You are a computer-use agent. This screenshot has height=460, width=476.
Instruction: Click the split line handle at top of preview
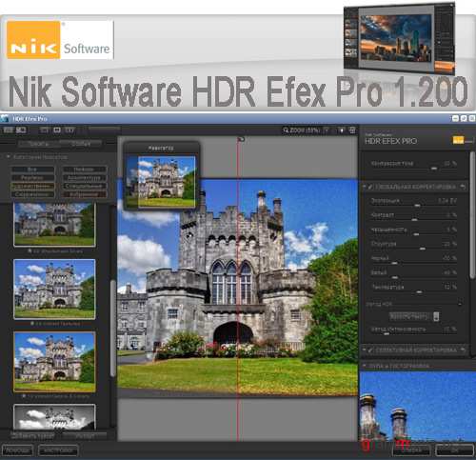(241, 139)
